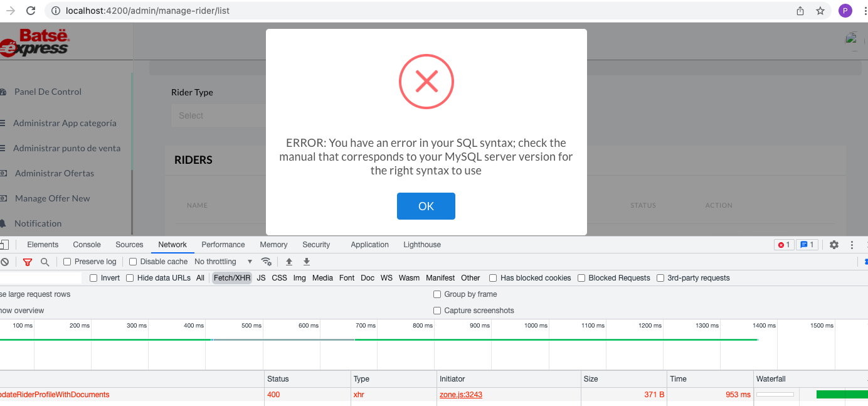Clear the network log
Image resolution: width=868 pixels, height=406 pixels.
point(4,262)
